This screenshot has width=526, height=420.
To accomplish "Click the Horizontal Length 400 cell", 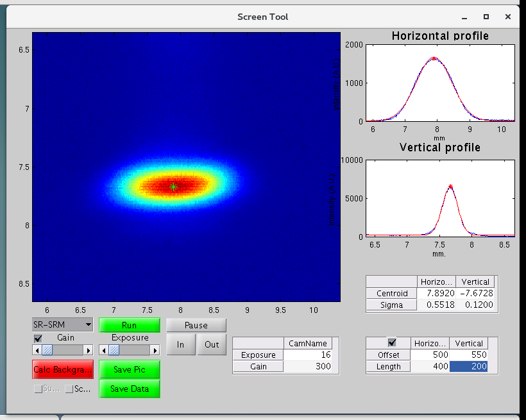I will pos(430,366).
